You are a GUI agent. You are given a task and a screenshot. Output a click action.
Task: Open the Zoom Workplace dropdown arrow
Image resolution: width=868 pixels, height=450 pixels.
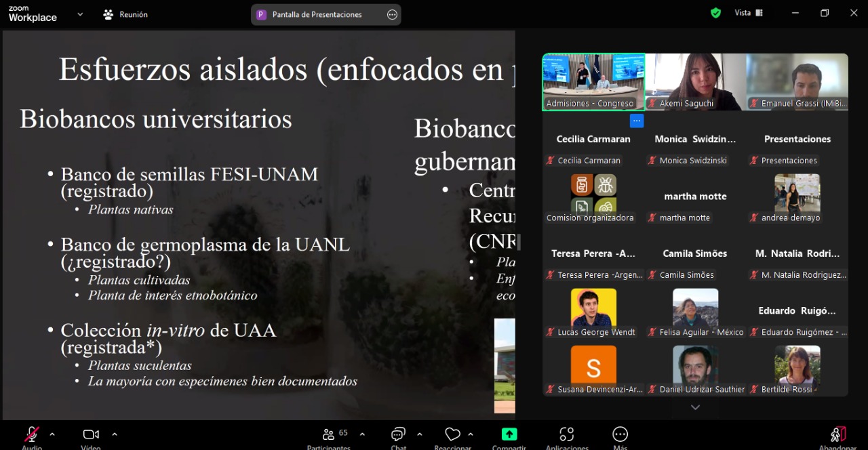pyautogui.click(x=80, y=14)
